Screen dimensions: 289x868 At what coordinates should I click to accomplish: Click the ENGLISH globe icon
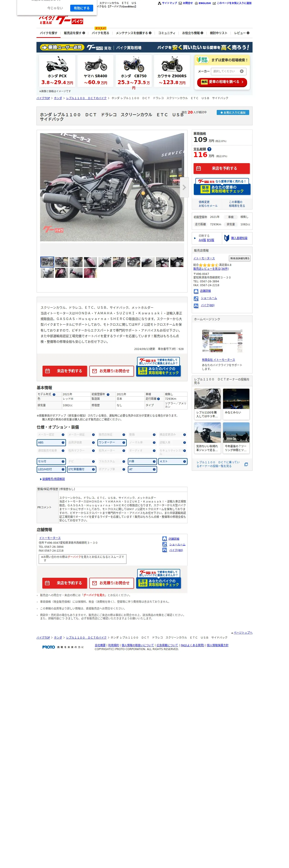196,3
